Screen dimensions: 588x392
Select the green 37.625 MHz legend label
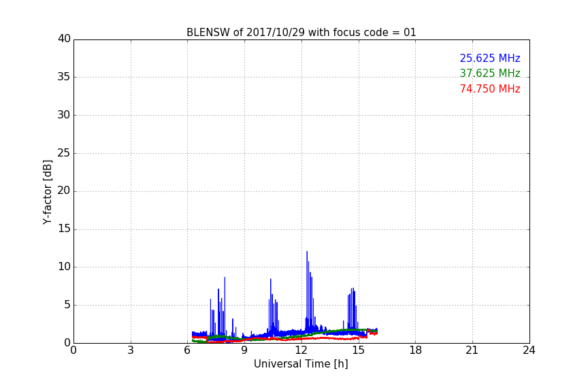(x=490, y=73)
